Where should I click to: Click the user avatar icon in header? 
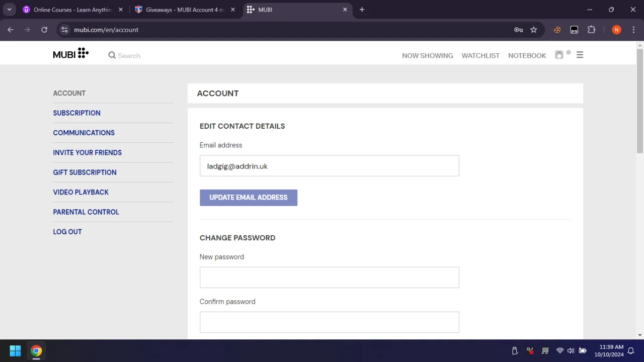point(559,55)
